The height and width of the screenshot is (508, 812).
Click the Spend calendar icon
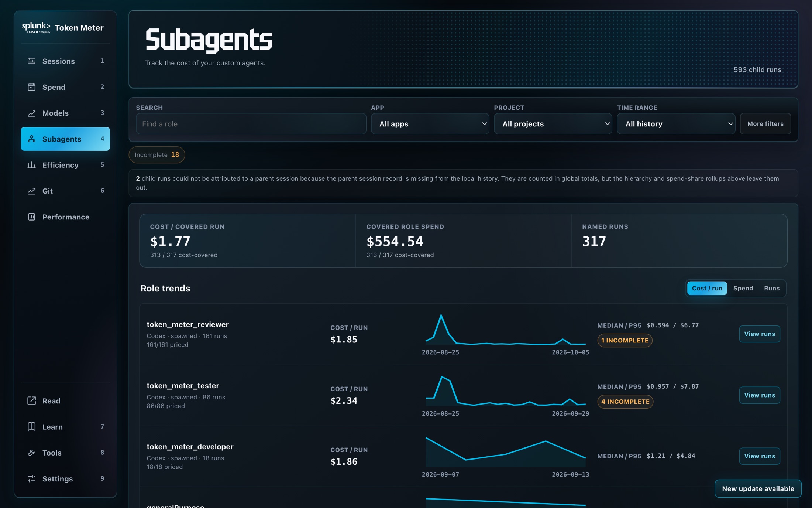coord(32,87)
